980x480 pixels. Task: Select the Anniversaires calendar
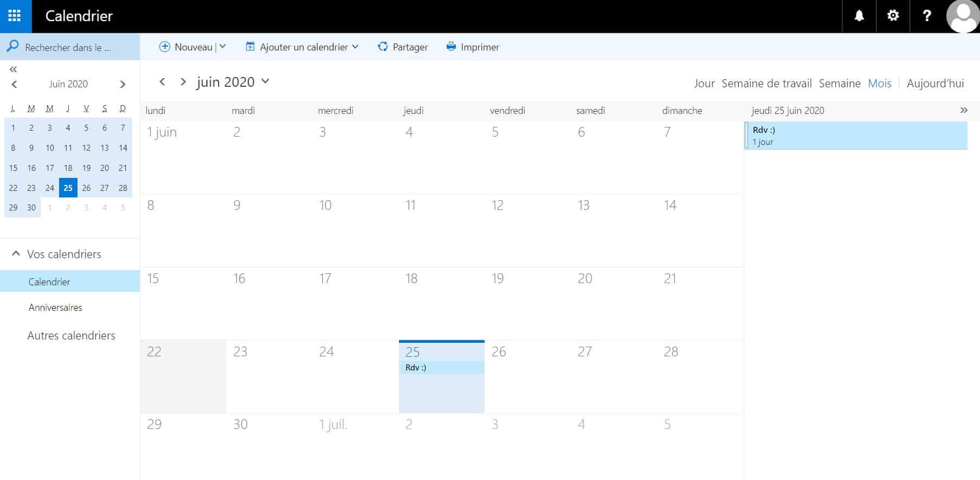pos(55,307)
